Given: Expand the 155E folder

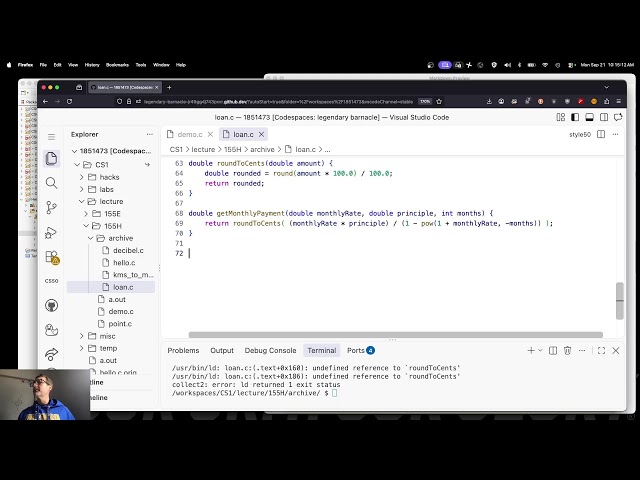Looking at the screenshot, I should pyautogui.click(x=86, y=214).
